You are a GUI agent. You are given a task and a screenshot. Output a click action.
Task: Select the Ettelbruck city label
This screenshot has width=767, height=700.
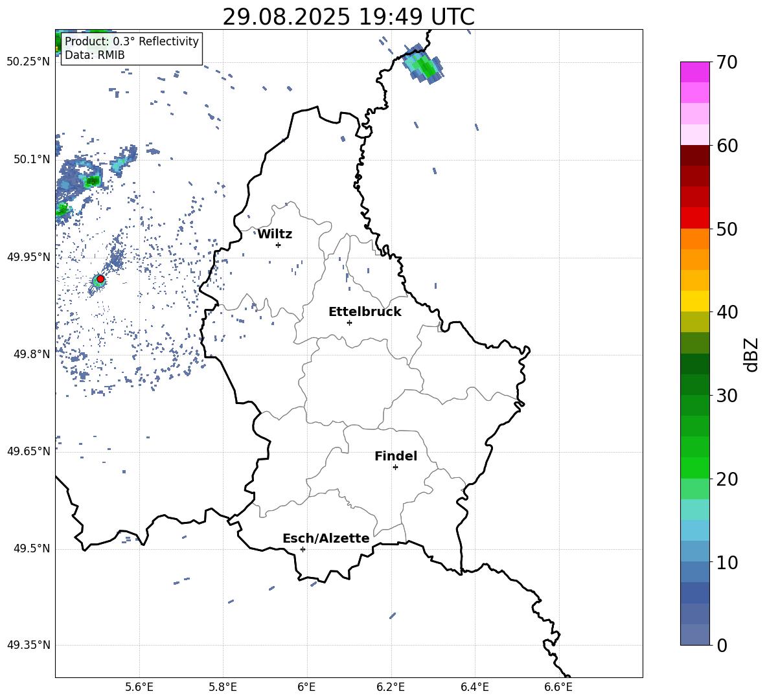coord(365,312)
